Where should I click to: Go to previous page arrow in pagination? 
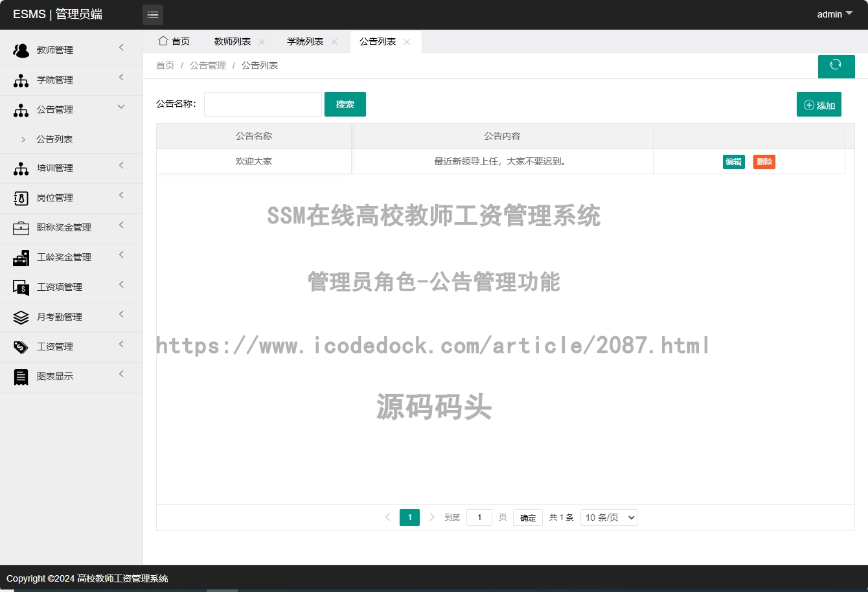(388, 517)
